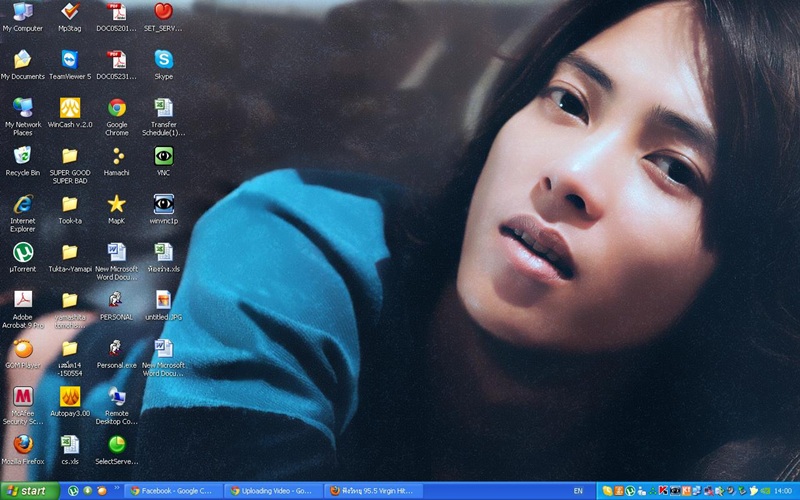Open the Tukta~Yamapi folder
800x500 pixels.
[x=70, y=257]
